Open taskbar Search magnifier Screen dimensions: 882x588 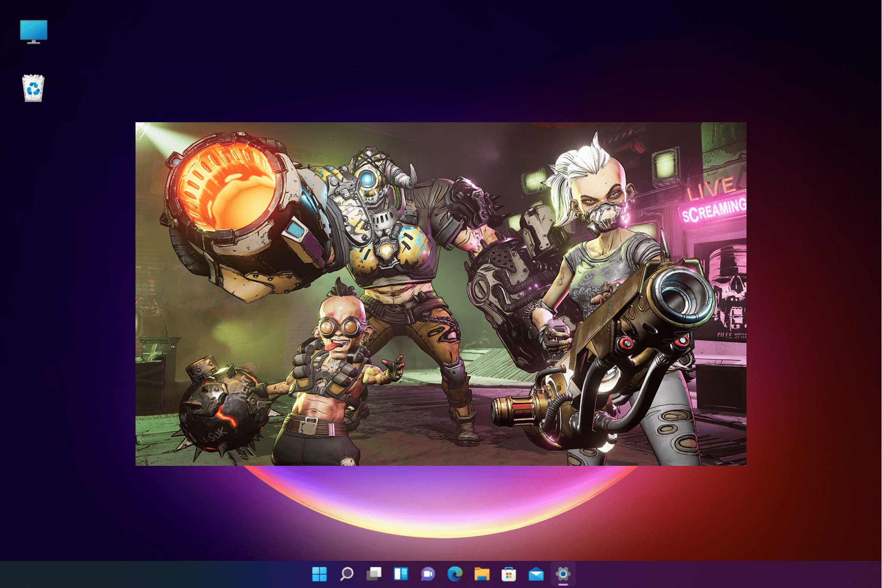(346, 574)
